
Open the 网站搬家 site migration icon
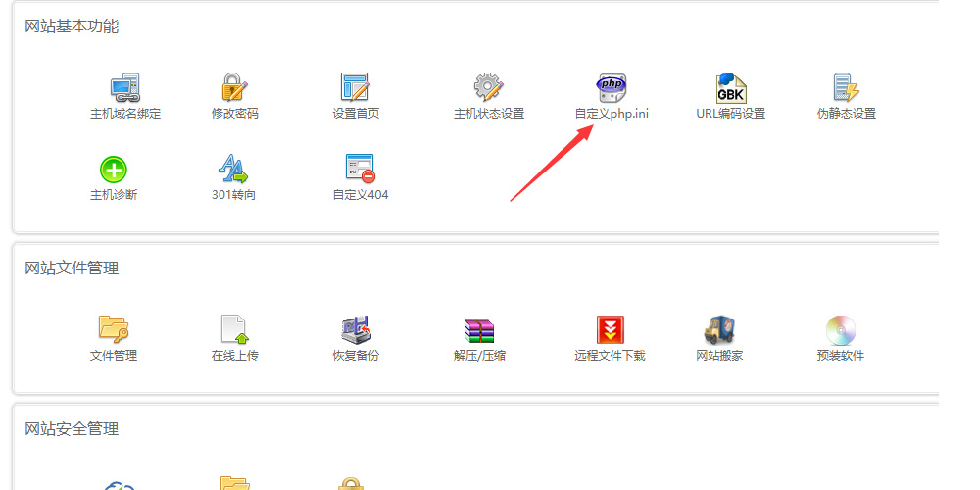pos(719,329)
